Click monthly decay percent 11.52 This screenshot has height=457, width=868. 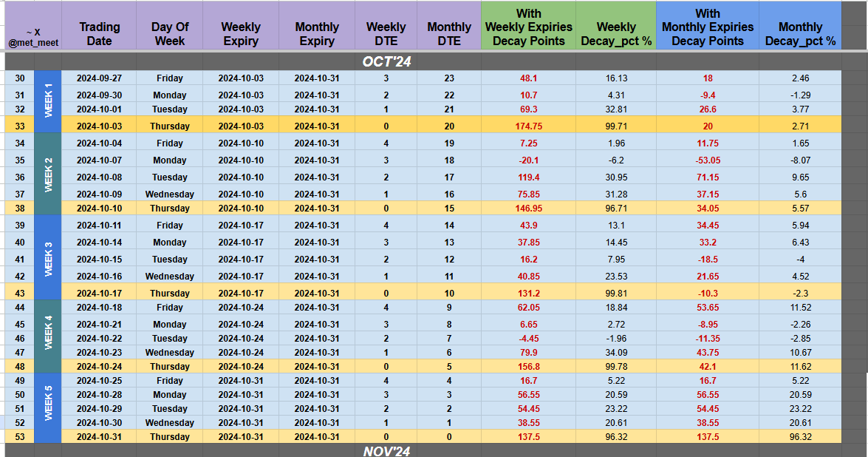(801, 308)
